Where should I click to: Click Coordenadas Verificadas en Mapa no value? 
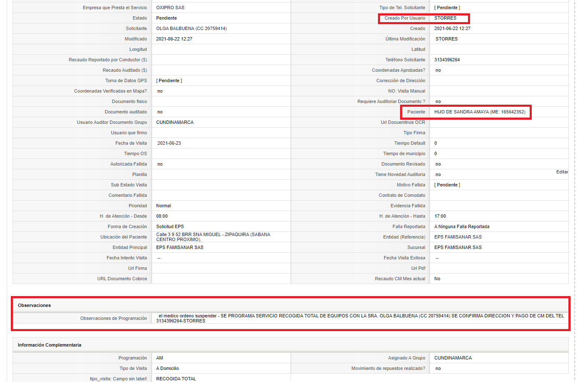pyautogui.click(x=160, y=91)
